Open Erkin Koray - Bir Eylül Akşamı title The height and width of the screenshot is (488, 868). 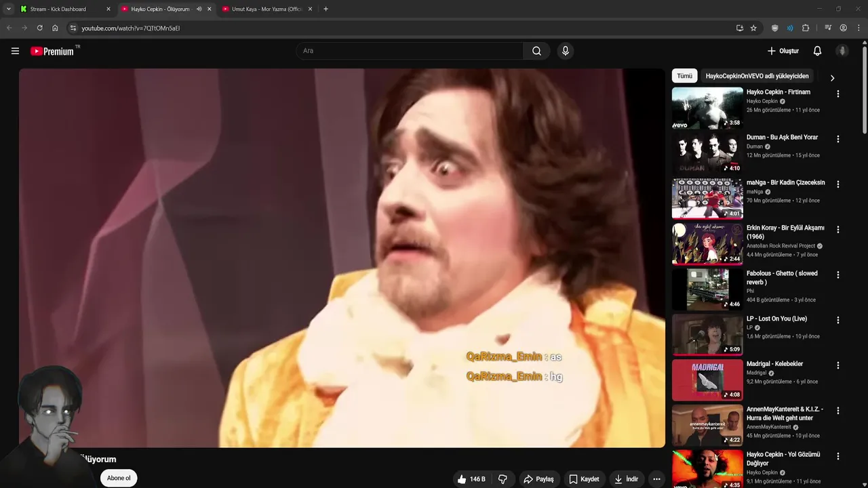[785, 232]
